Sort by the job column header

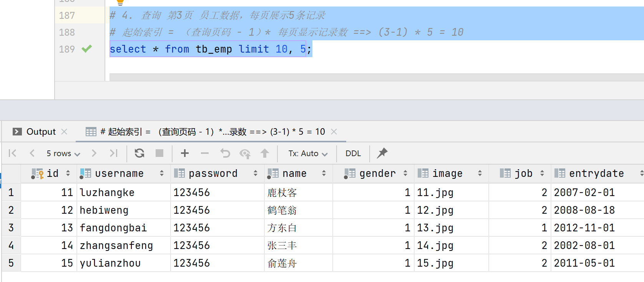pyautogui.click(x=520, y=173)
